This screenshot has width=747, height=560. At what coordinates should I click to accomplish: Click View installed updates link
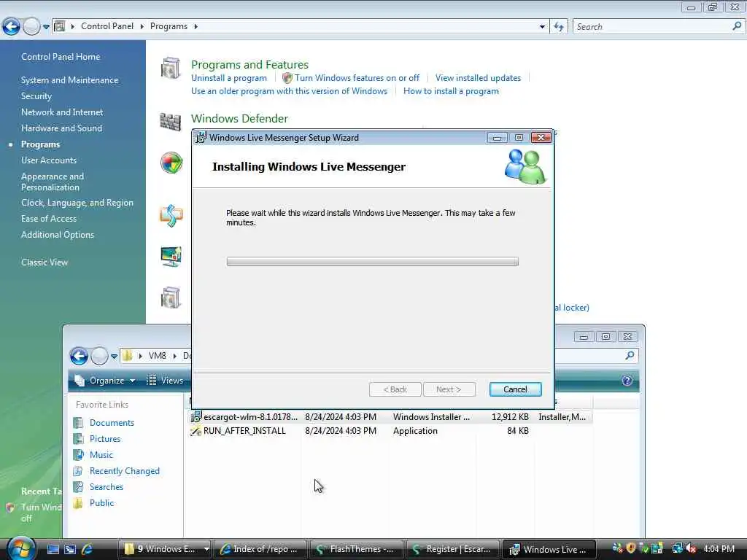(478, 78)
